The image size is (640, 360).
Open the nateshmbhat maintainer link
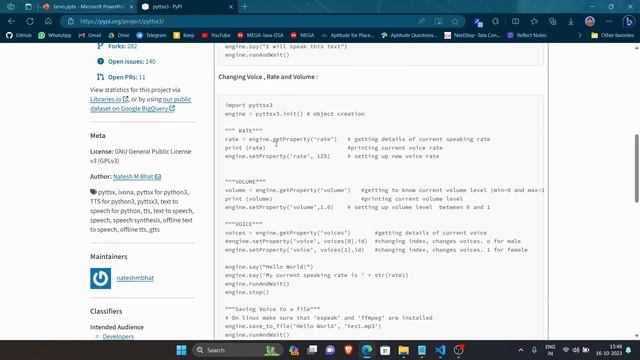(x=135, y=278)
